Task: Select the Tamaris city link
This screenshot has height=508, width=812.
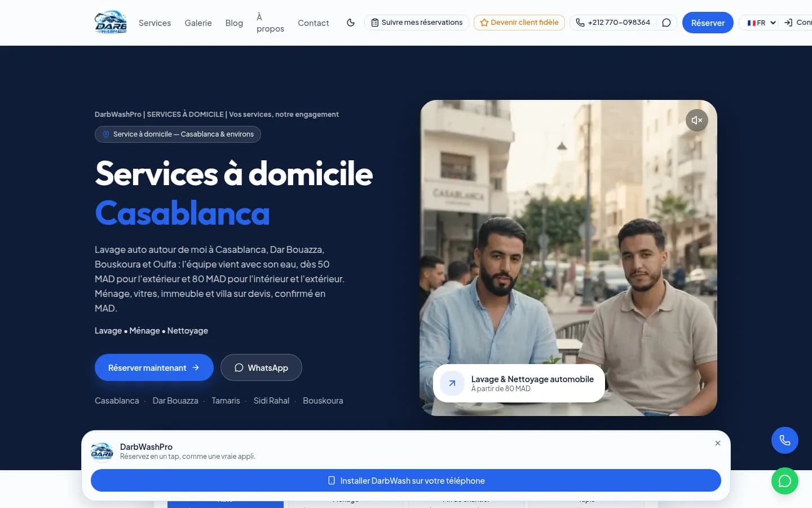Action: [x=226, y=401]
